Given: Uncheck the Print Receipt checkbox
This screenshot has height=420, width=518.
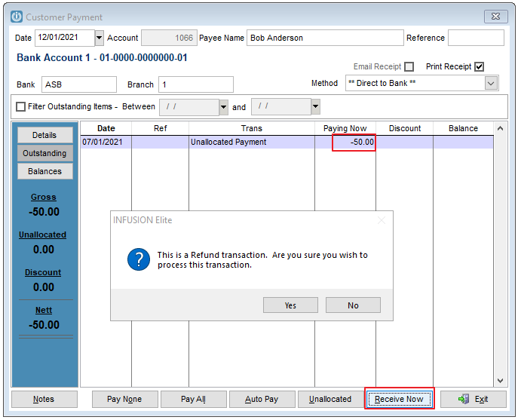Looking at the screenshot, I should coord(479,66).
